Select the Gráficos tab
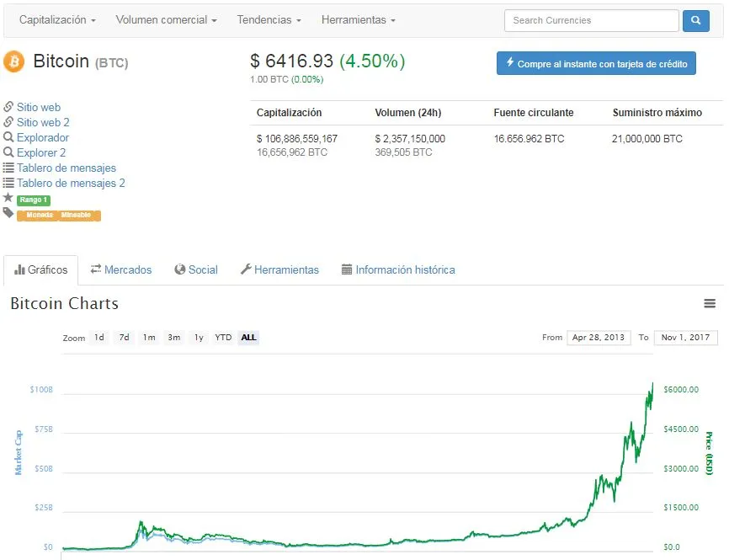Image resolution: width=745 pixels, height=560 pixels. coord(41,270)
